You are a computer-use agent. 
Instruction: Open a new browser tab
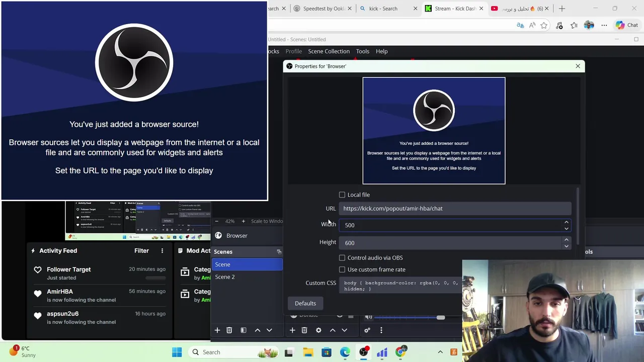pyautogui.click(x=562, y=9)
